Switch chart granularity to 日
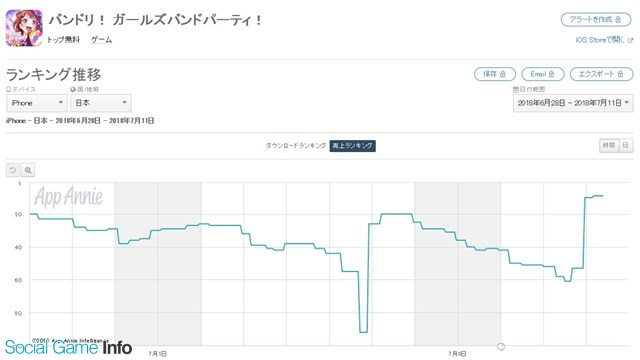The width and height of the screenshot is (640, 360). 626,145
